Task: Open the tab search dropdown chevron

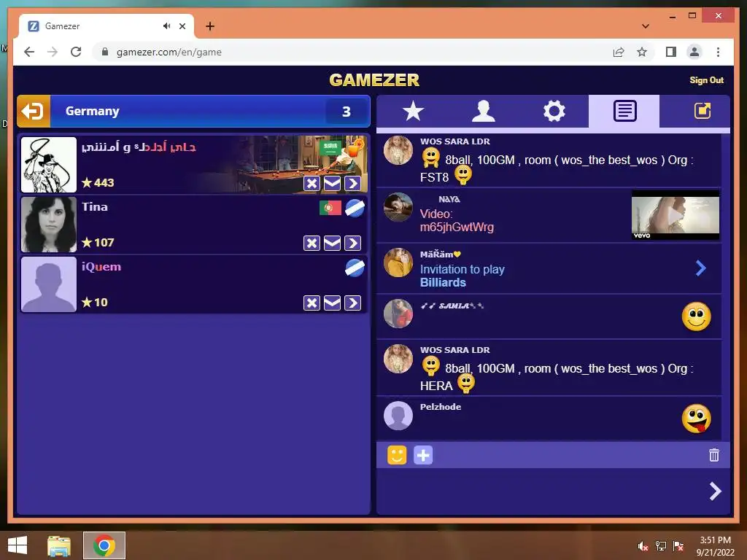Action: (646, 26)
